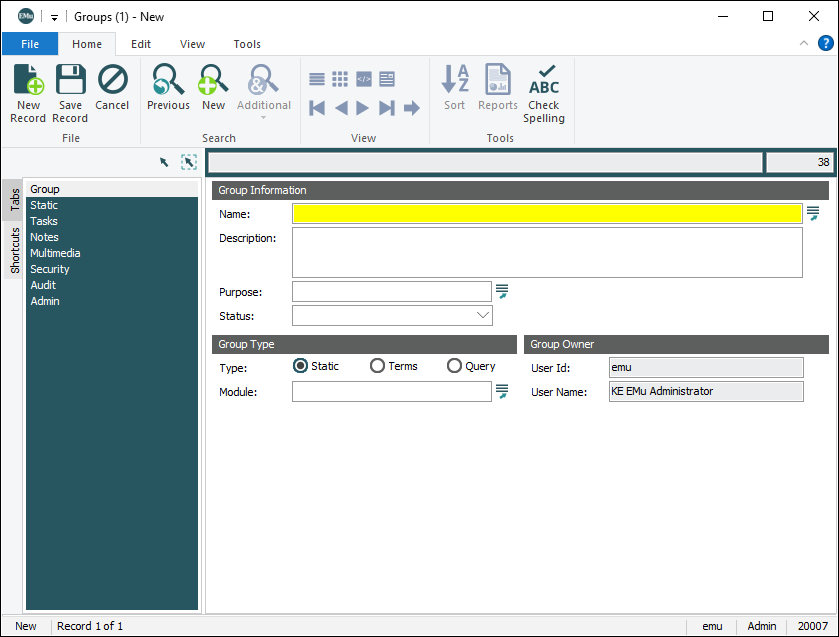
Task: Click the yellow Name input field
Action: [x=546, y=214]
